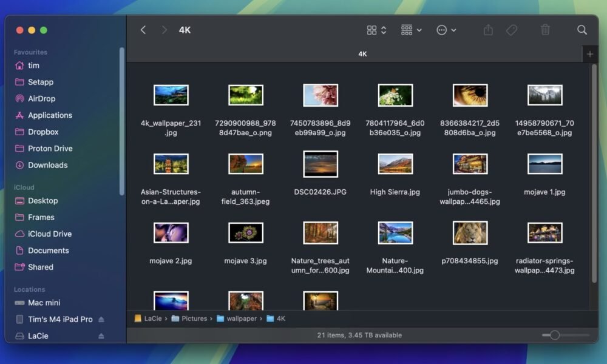
Task: Eject Tim's M4 iPad Pro
Action: pyautogui.click(x=101, y=319)
